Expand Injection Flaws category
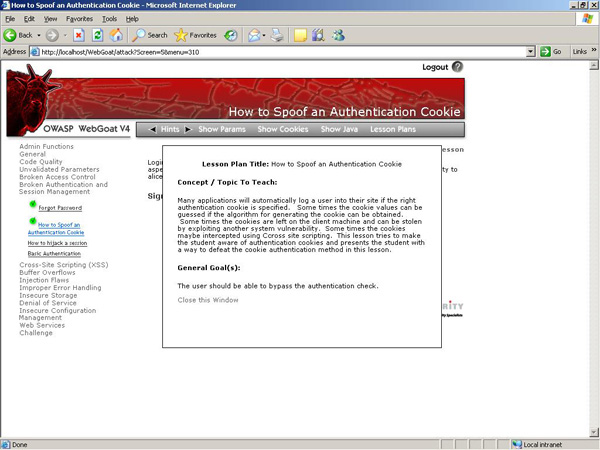Image resolution: width=600 pixels, height=450 pixels. click(44, 280)
